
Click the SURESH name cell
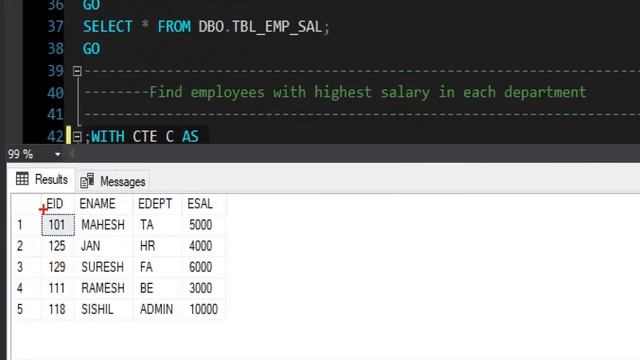[x=104, y=267]
